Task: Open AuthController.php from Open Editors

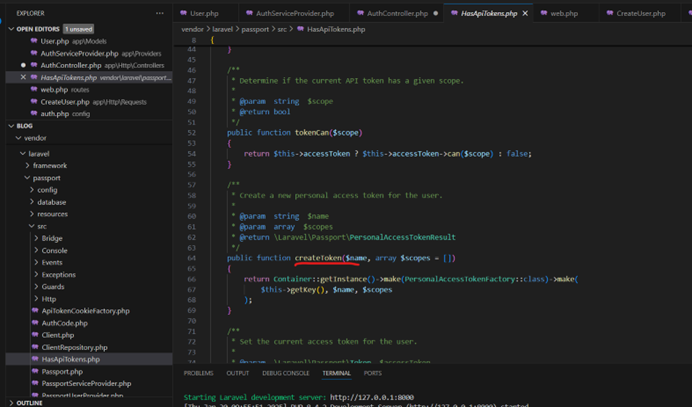Action: tap(89, 65)
